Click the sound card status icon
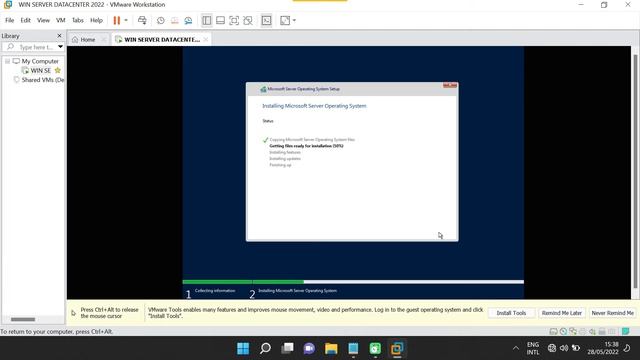640x360 pixels. [592, 331]
